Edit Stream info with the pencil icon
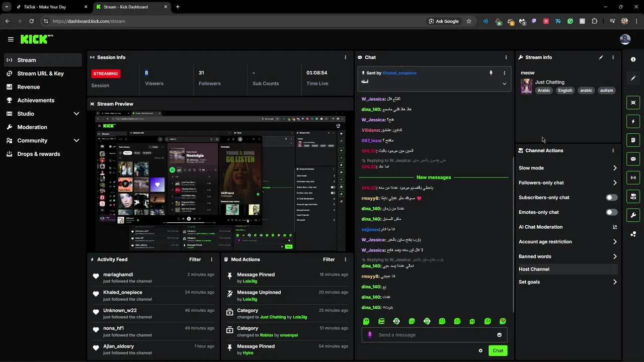This screenshot has height=362, width=644. (x=601, y=57)
